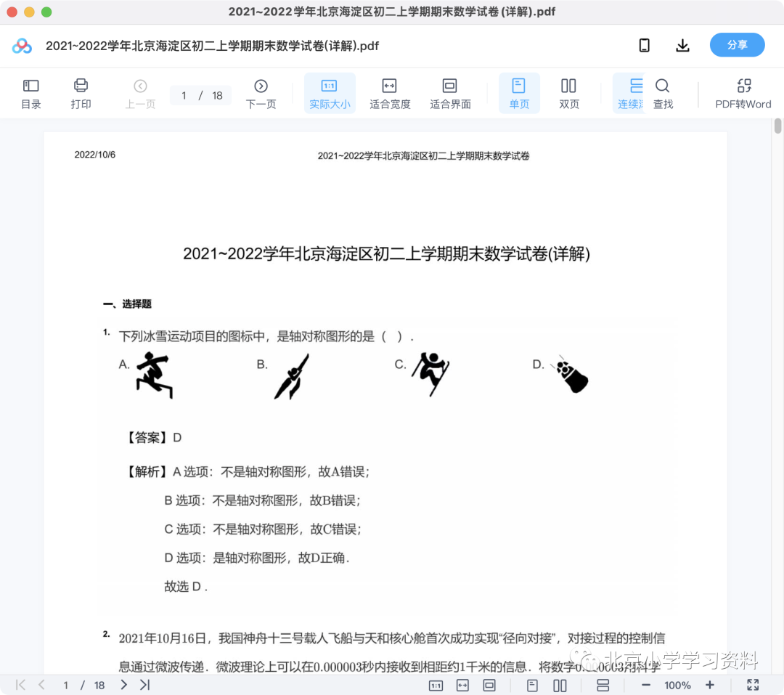Viewport: 784px width, 695px height.
Task: Click bottom bar double page icon
Action: [x=560, y=686]
